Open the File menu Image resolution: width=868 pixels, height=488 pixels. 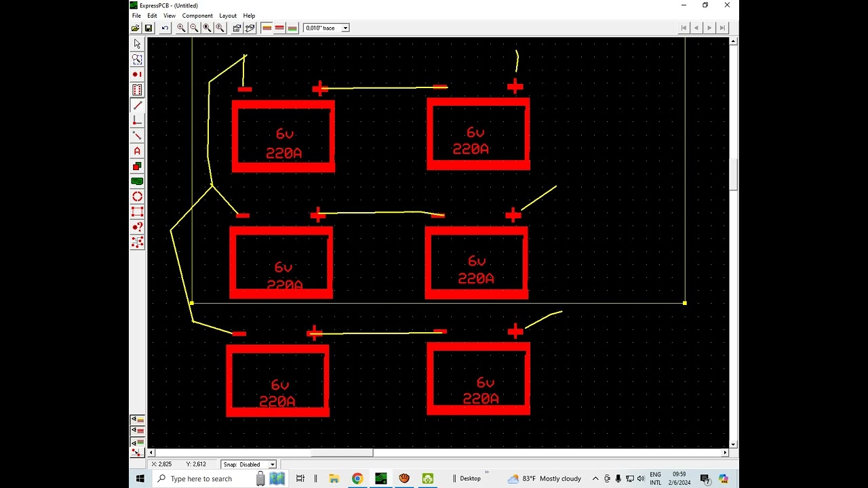tap(136, 16)
